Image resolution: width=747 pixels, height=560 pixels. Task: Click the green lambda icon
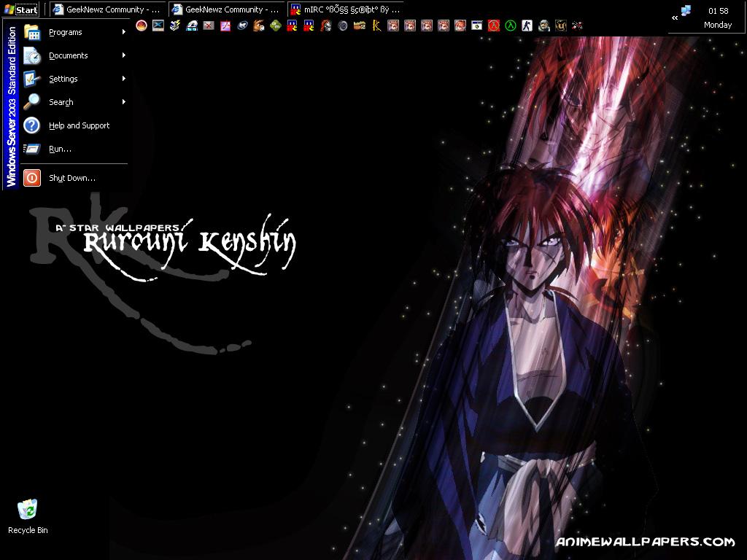tap(511, 26)
